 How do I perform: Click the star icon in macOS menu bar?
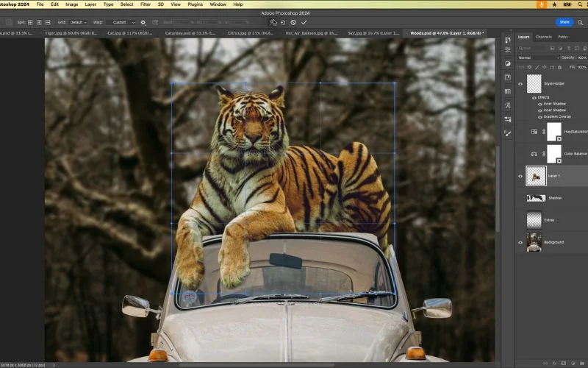555,4
